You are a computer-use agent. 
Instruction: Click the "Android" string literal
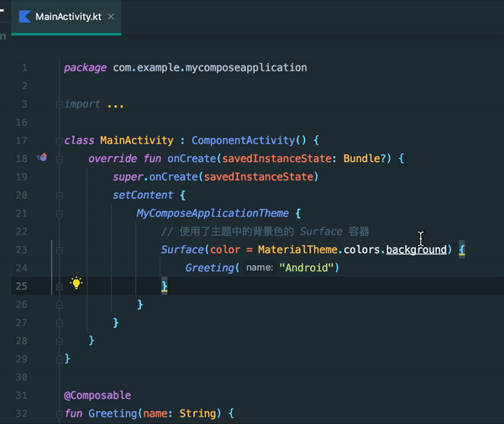pos(307,268)
